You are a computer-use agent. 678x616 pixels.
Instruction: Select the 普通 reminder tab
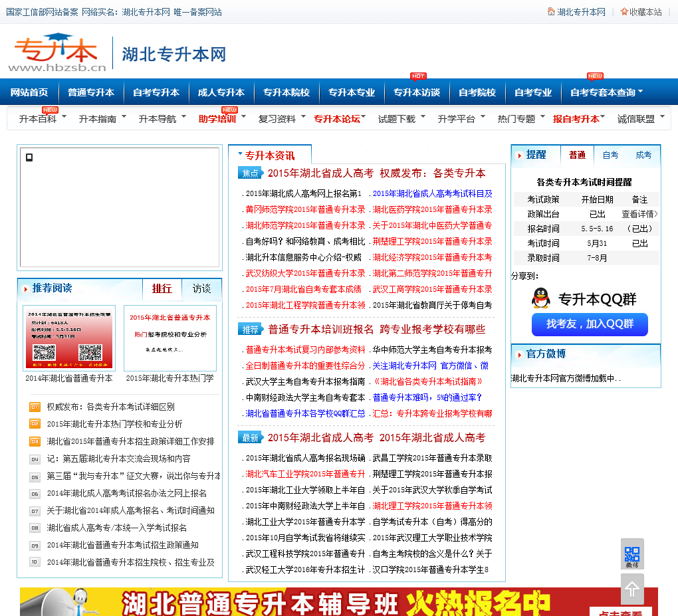point(577,155)
